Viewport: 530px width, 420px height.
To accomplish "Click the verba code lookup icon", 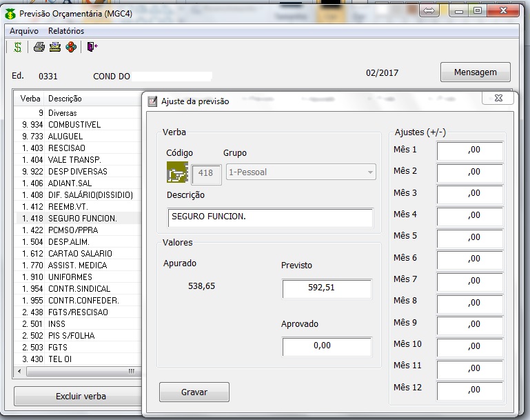I will point(177,172).
